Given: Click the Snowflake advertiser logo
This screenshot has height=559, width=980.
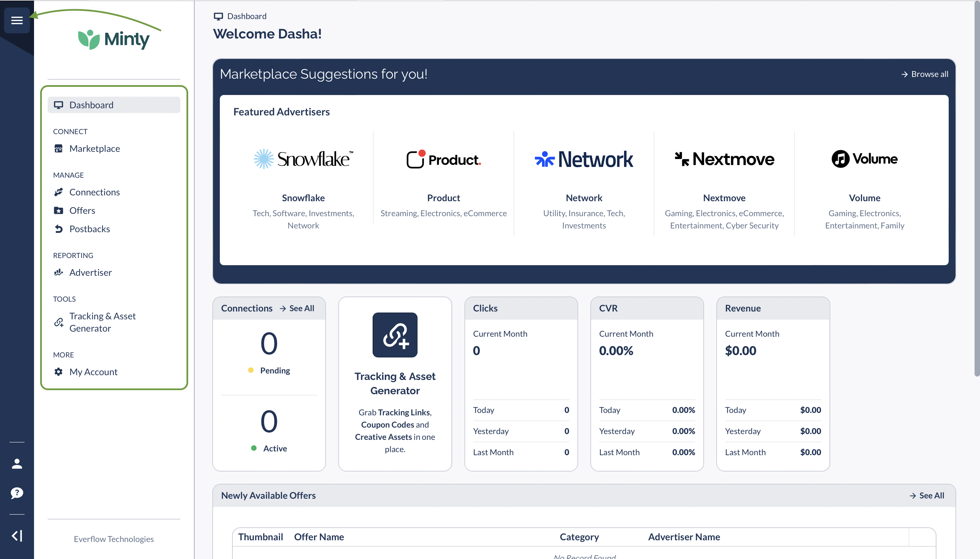Looking at the screenshot, I should [303, 159].
